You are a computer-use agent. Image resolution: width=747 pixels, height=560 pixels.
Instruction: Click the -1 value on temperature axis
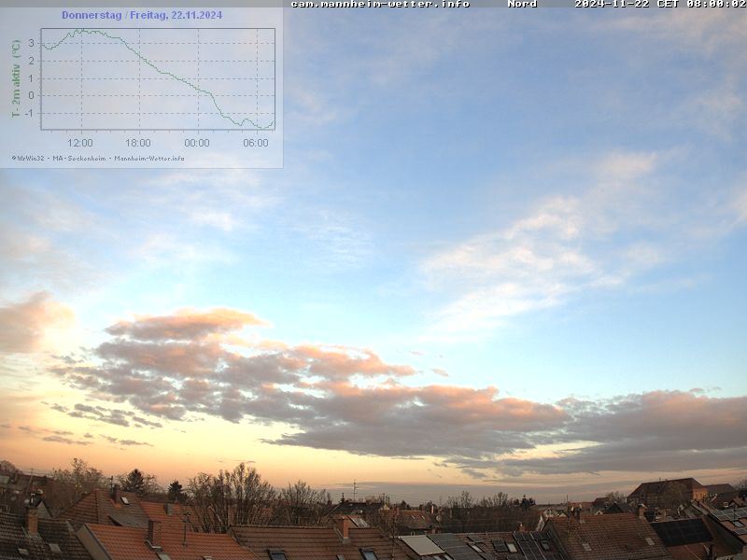click(x=30, y=113)
